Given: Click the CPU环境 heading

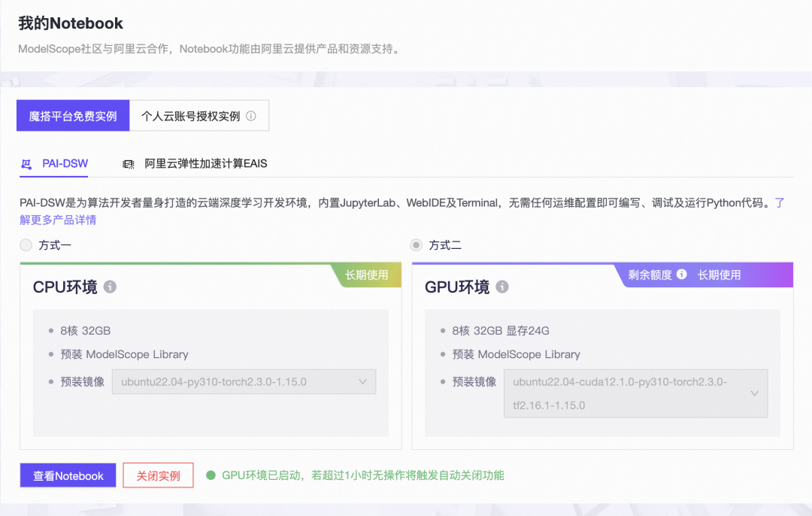Looking at the screenshot, I should pyautogui.click(x=65, y=287).
